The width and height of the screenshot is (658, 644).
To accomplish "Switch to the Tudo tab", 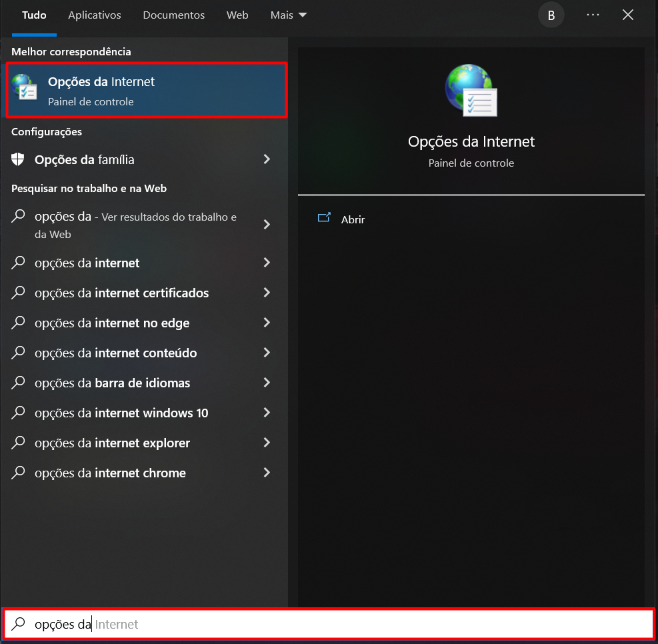I will click(x=34, y=15).
